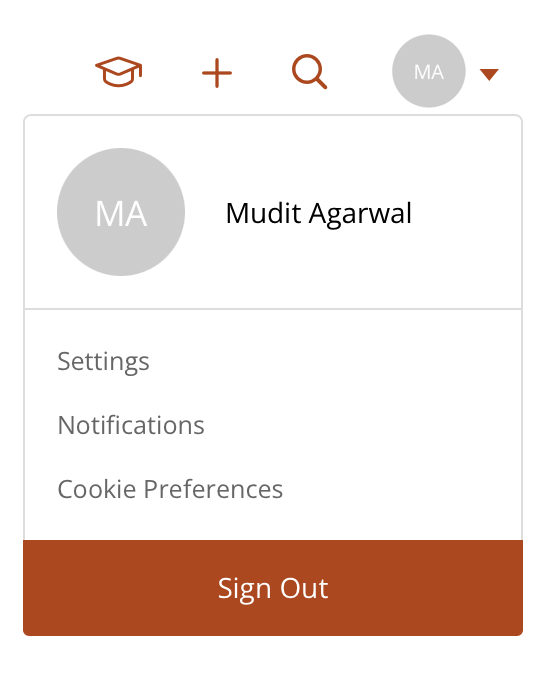
Task: Choose Notifications in the account menu
Action: click(131, 425)
